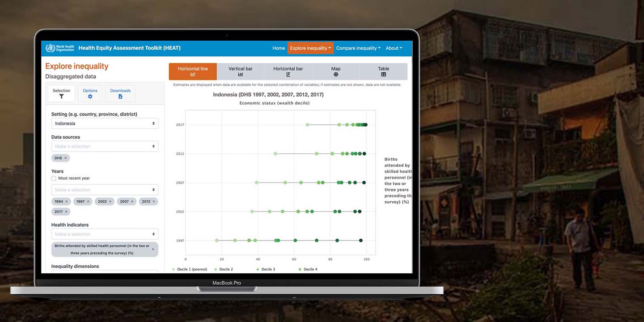
Task: Expand the Explore inequality navbar menu
Action: point(310,48)
